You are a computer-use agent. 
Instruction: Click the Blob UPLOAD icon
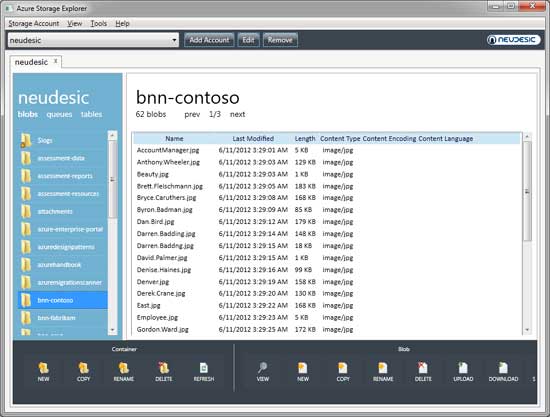click(463, 368)
